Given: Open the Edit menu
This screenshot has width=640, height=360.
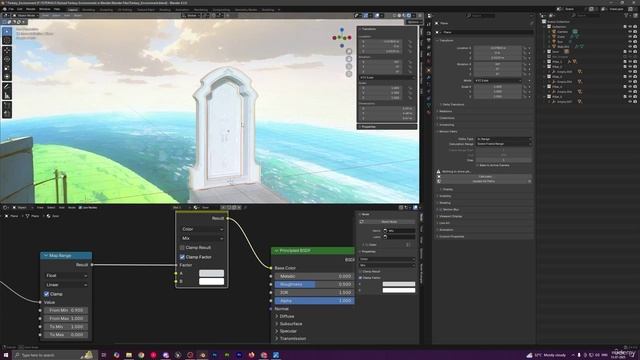Looking at the screenshot, I should [x=20, y=9].
